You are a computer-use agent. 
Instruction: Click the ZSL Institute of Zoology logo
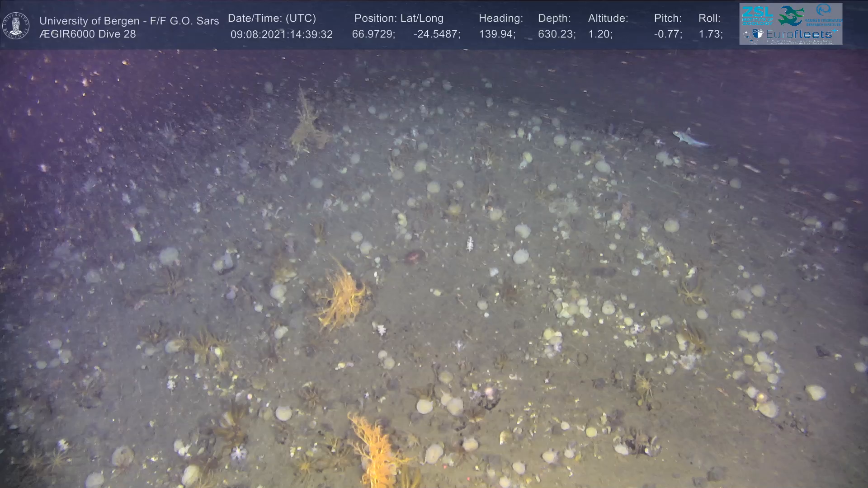(x=757, y=15)
